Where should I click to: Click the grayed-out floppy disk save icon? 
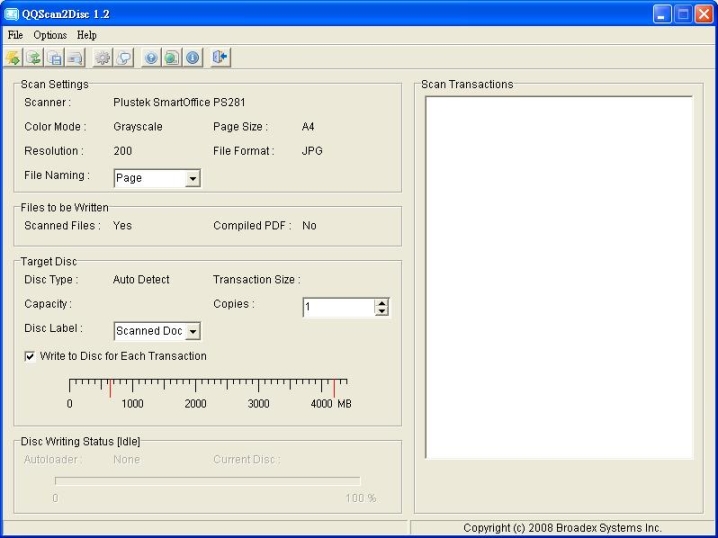(55, 58)
